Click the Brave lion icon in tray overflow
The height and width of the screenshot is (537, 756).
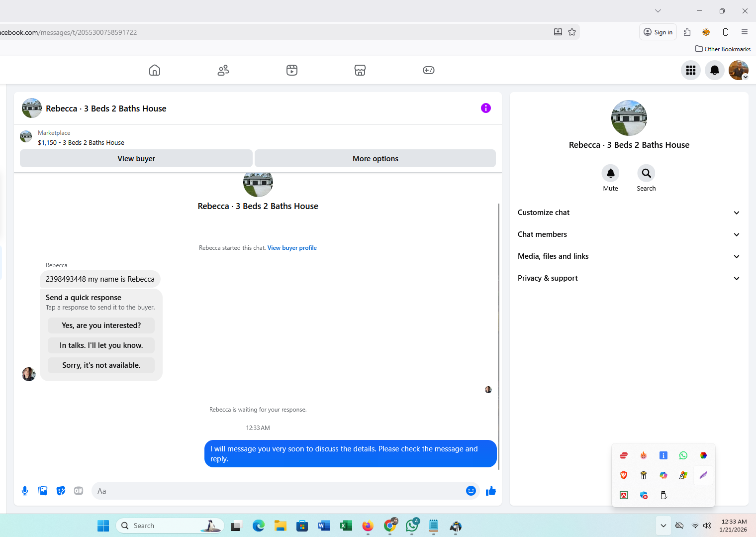[x=624, y=475]
